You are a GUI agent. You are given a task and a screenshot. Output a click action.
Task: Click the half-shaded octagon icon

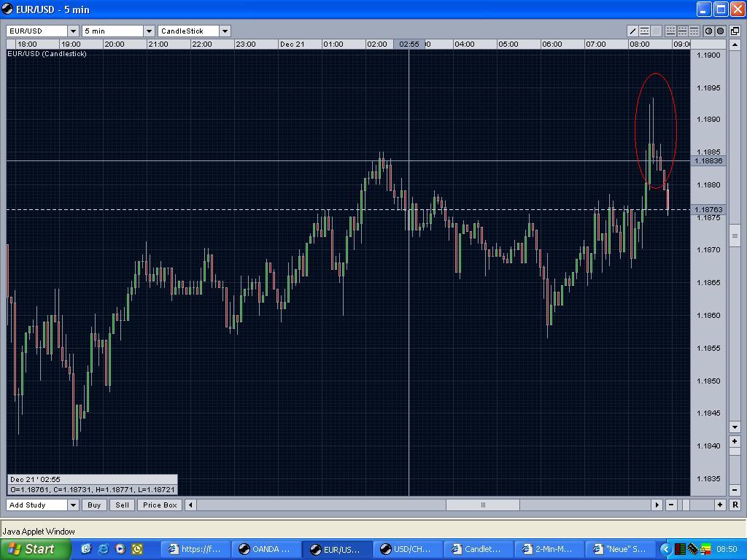click(x=708, y=31)
